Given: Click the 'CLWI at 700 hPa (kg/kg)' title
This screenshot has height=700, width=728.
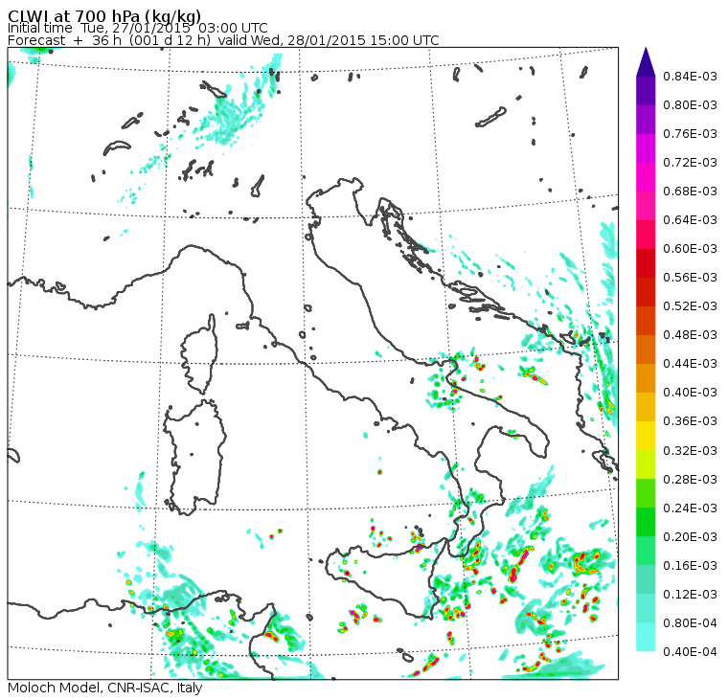Looking at the screenshot, I should (104, 15).
